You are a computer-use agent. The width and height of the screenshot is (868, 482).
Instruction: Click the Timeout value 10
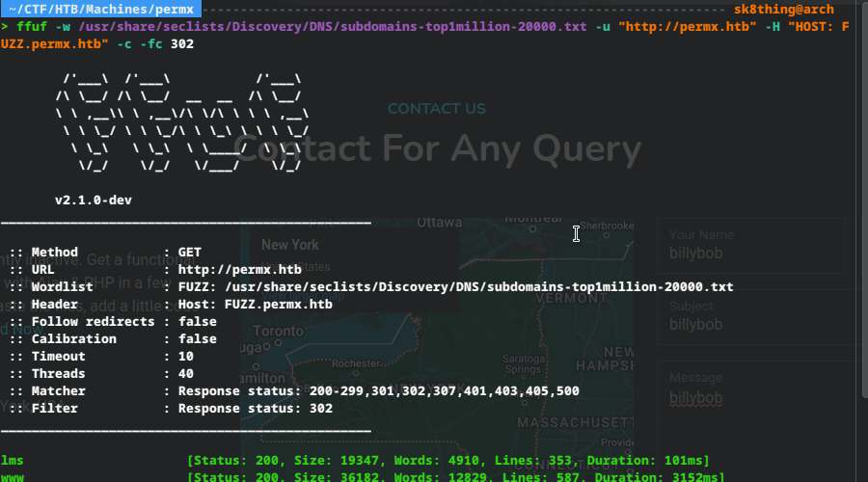[185, 357]
